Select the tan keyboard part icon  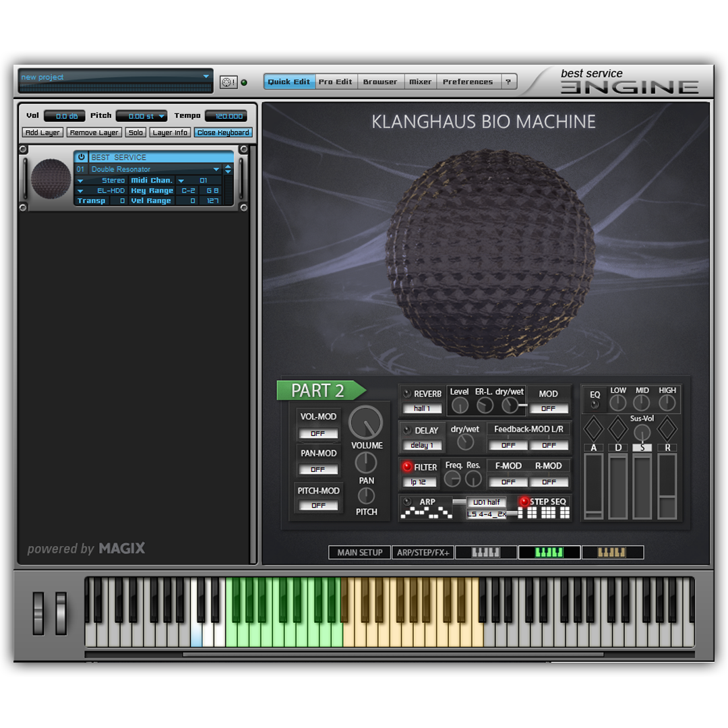point(612,553)
